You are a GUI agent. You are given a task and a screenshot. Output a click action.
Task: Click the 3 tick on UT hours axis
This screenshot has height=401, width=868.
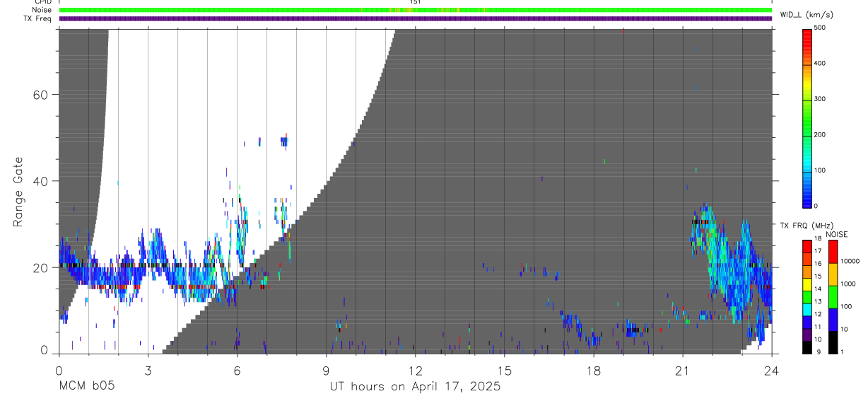[x=148, y=371]
